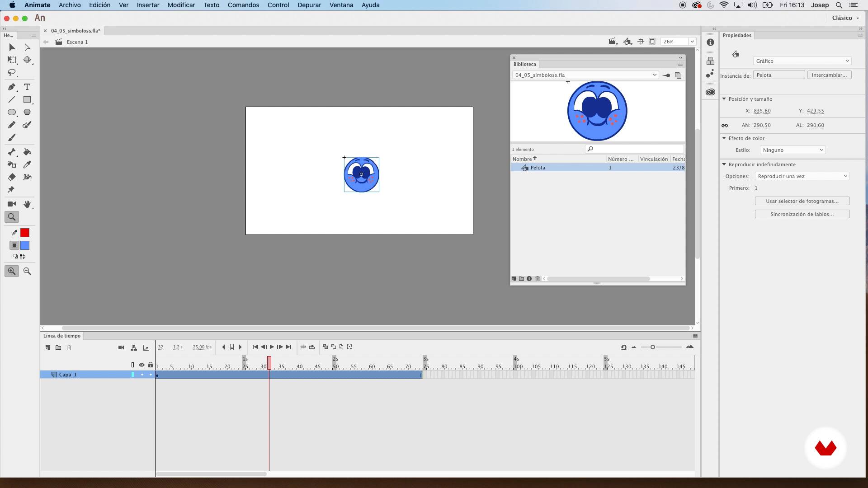Open the Insertar menu
This screenshot has width=868, height=488.
(148, 5)
